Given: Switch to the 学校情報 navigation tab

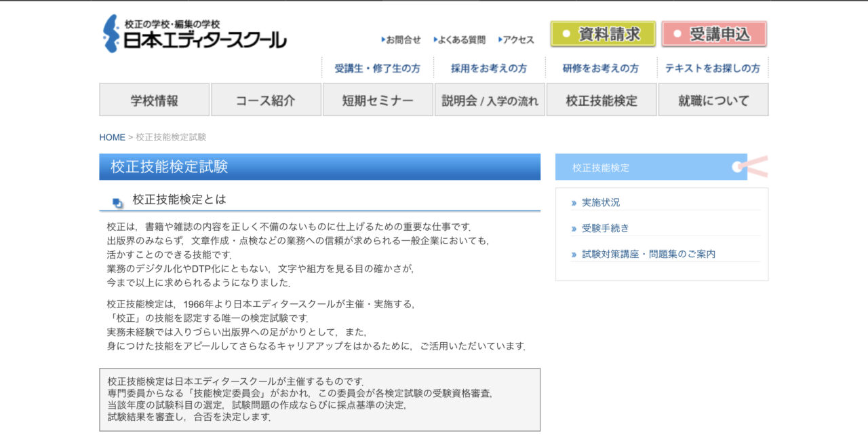Looking at the screenshot, I should 155,99.
